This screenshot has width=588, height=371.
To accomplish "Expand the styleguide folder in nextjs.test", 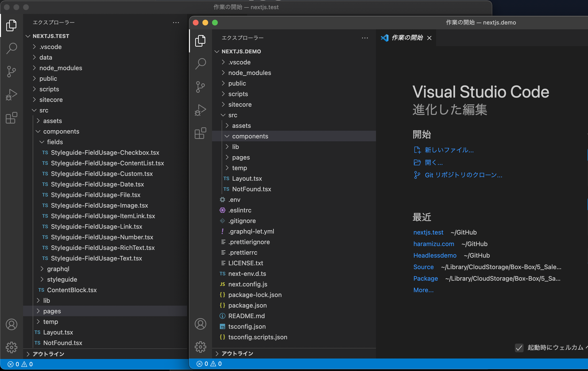I will pyautogui.click(x=105, y=279).
